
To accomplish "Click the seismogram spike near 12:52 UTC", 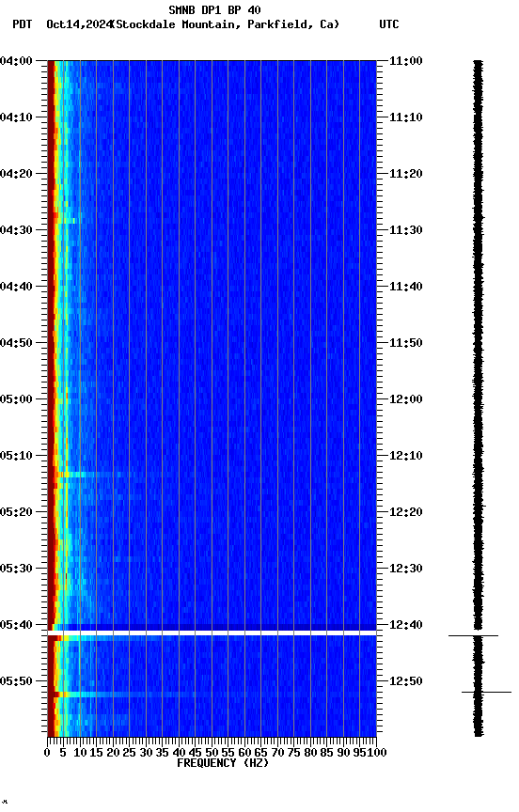I will pos(486,693).
